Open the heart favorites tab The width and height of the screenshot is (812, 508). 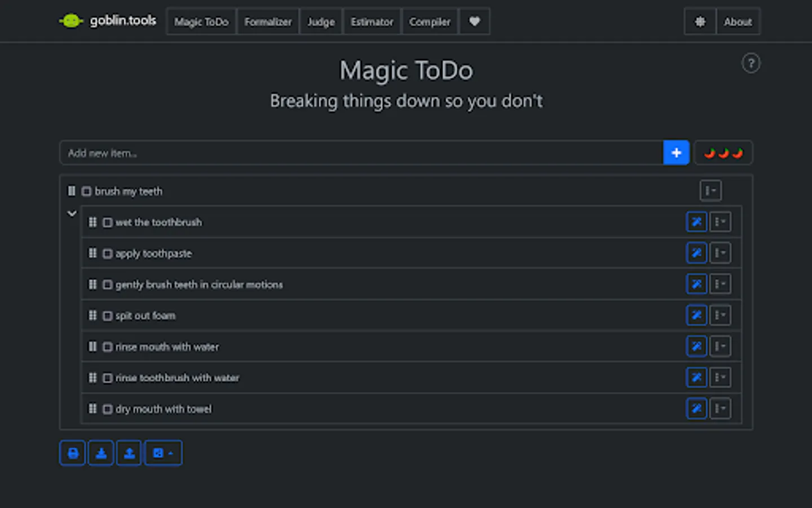tap(474, 21)
